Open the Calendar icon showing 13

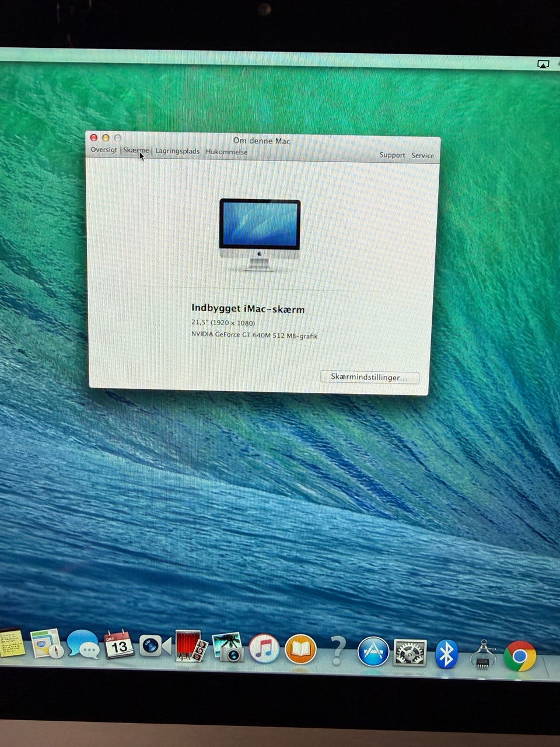coord(119,644)
